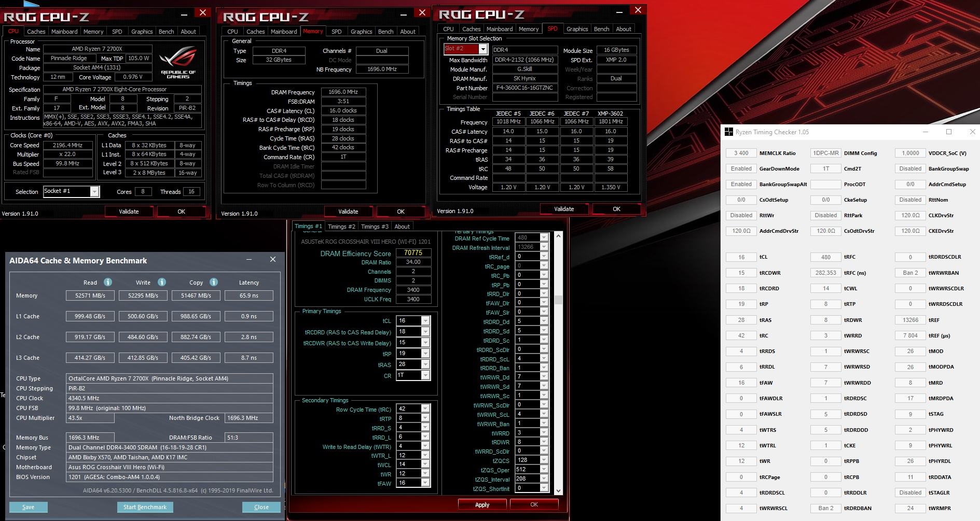Image resolution: width=980 pixels, height=521 pixels.
Task: Minimize the AIDA64 benchmark window
Action: (249, 260)
